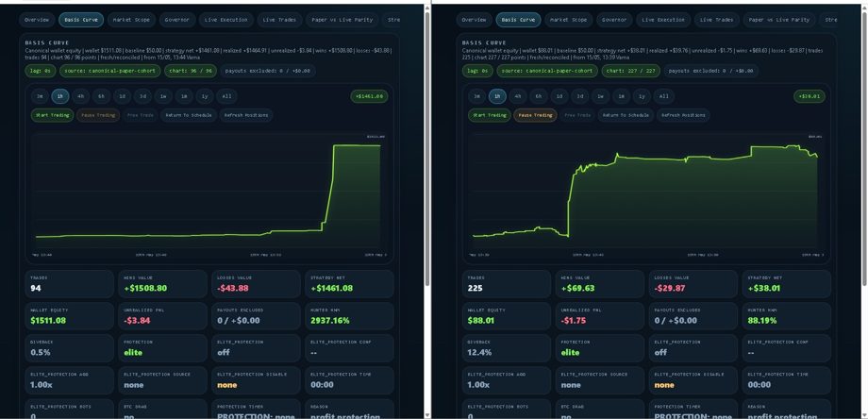868x419 pixels.
Task: Choose 1w range on the right chart
Action: [x=600, y=96]
